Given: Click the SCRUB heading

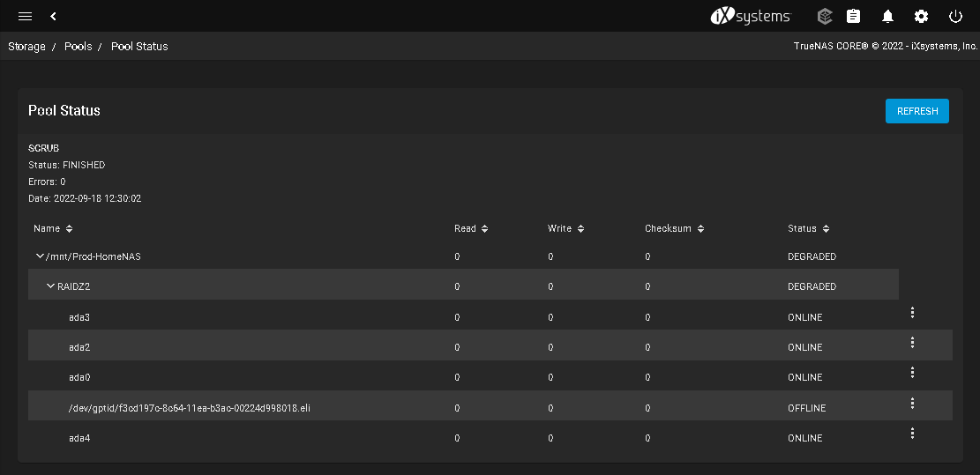Looking at the screenshot, I should [x=44, y=148].
